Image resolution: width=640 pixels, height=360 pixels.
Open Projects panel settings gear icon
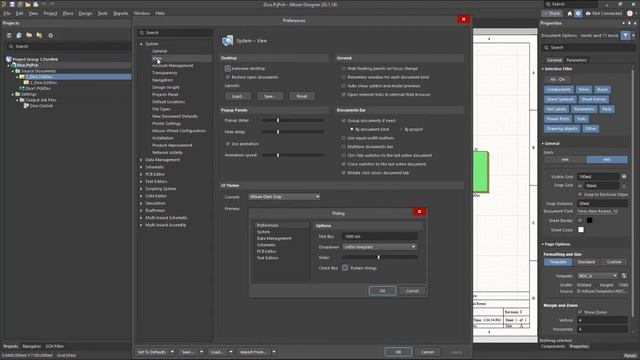coord(51,36)
